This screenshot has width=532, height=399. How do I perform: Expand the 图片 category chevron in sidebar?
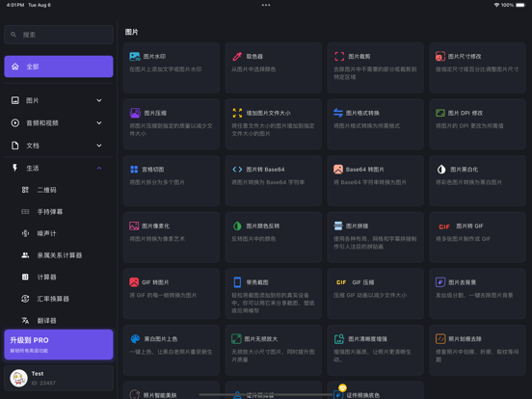point(99,100)
